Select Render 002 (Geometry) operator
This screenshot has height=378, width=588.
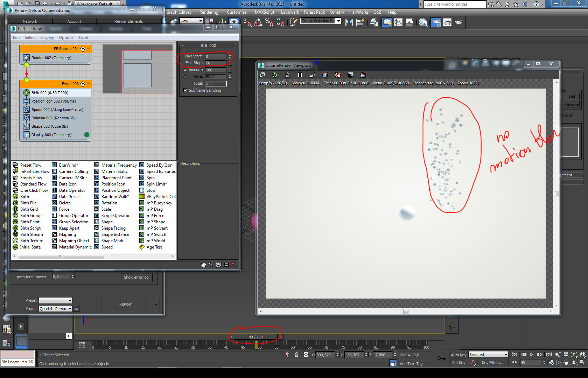[56, 58]
